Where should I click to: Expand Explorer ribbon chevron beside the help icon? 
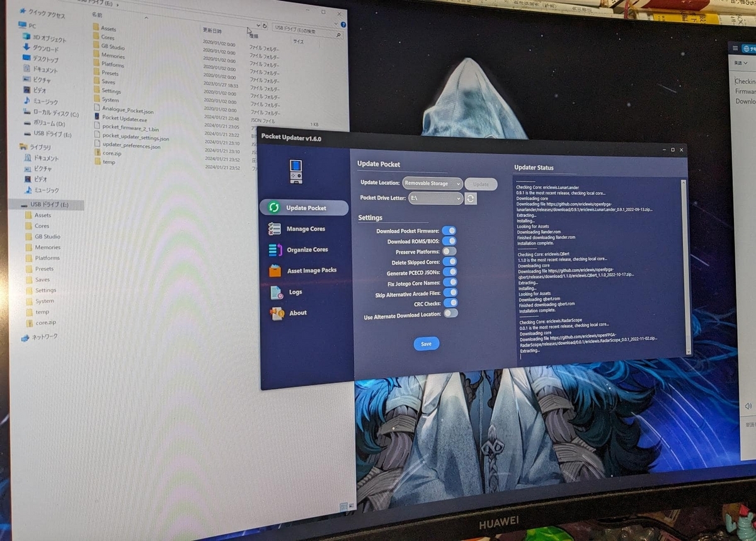point(336,25)
